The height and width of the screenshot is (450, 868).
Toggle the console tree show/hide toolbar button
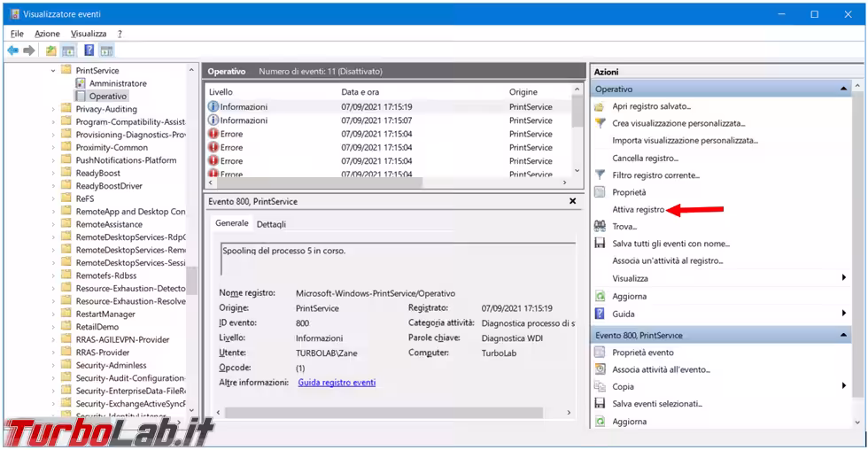68,50
